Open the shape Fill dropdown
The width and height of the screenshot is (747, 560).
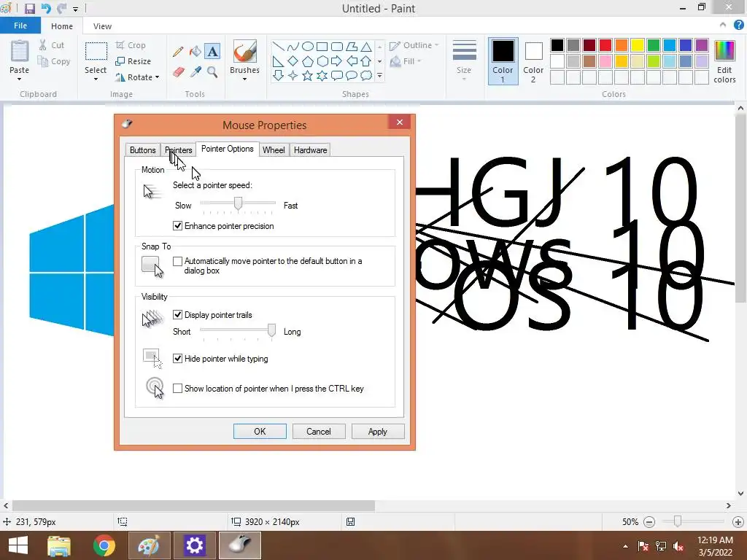pyautogui.click(x=406, y=61)
